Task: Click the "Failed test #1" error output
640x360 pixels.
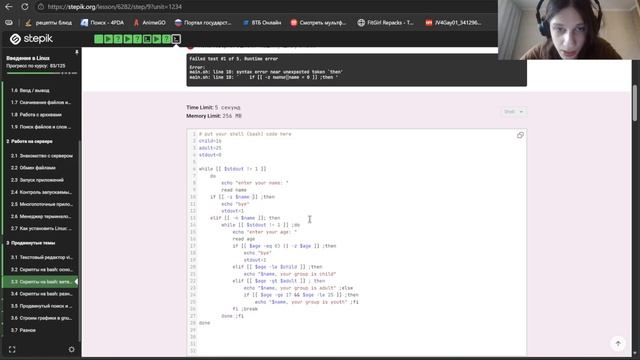Action: click(x=356, y=70)
